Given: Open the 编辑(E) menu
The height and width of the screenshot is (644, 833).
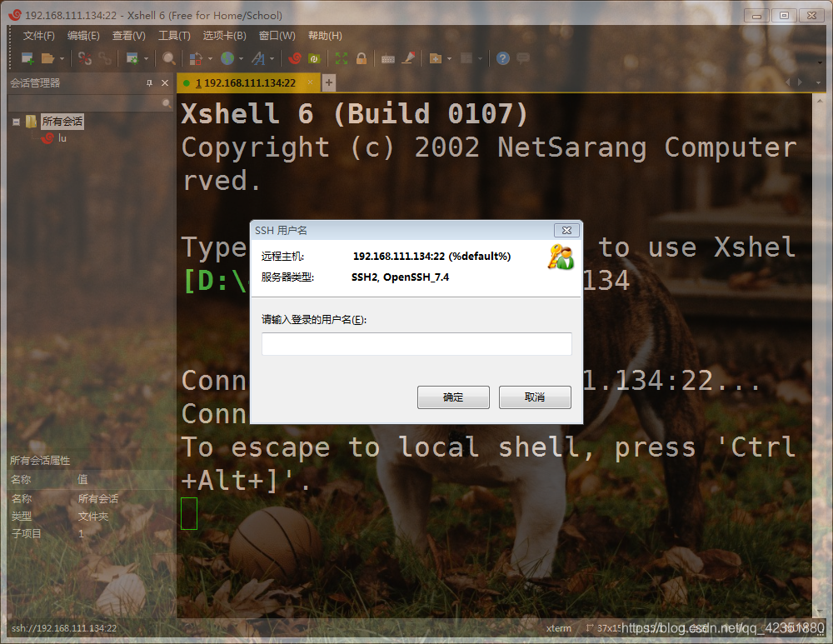Looking at the screenshot, I should [x=83, y=36].
